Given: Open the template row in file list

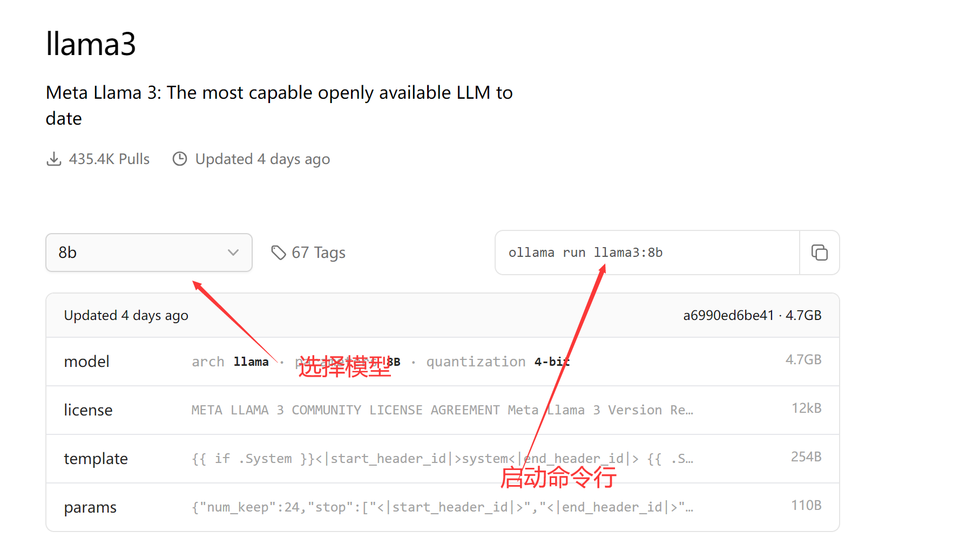Looking at the screenshot, I should click(443, 459).
